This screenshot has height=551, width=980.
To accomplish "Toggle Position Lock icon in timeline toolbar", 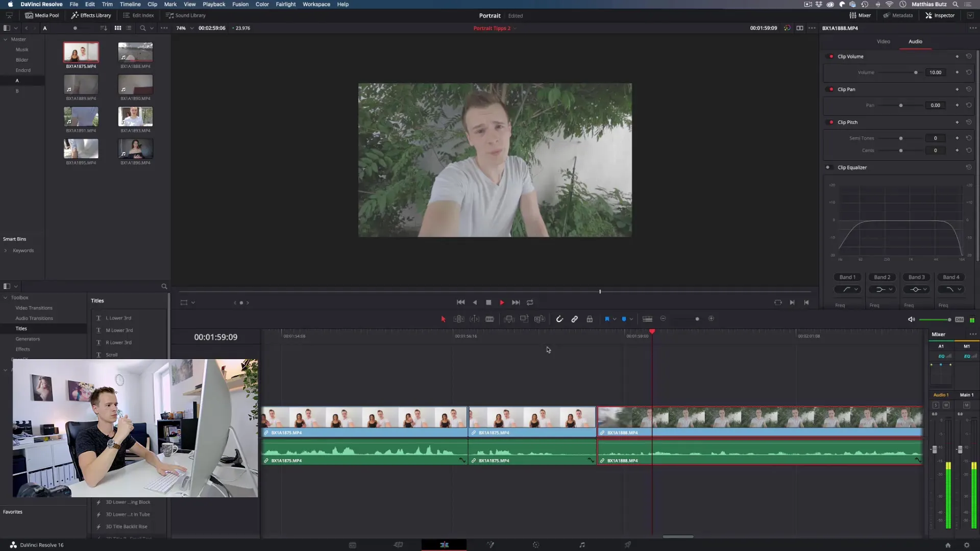I will point(590,319).
